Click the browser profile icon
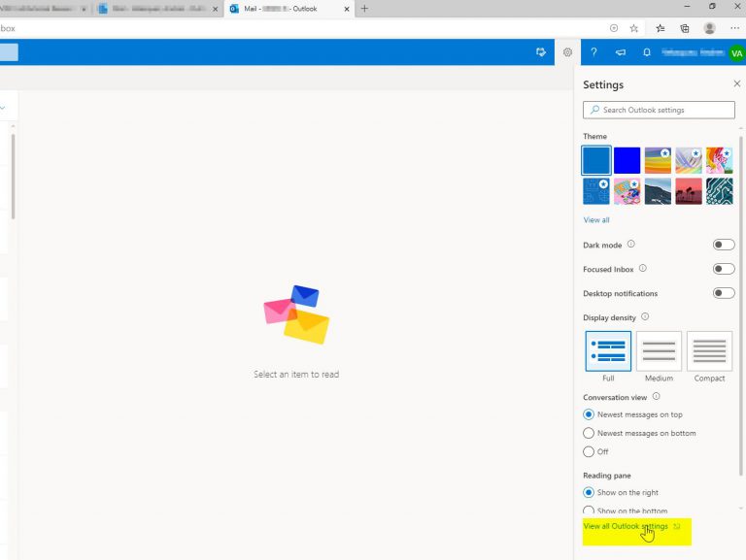The height and width of the screenshot is (560, 746). click(709, 28)
